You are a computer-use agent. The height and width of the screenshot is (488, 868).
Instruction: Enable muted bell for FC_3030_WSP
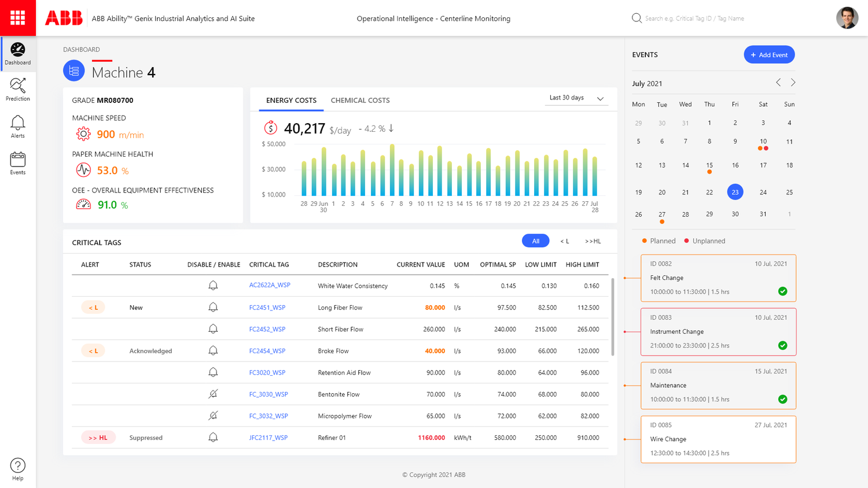(x=213, y=394)
